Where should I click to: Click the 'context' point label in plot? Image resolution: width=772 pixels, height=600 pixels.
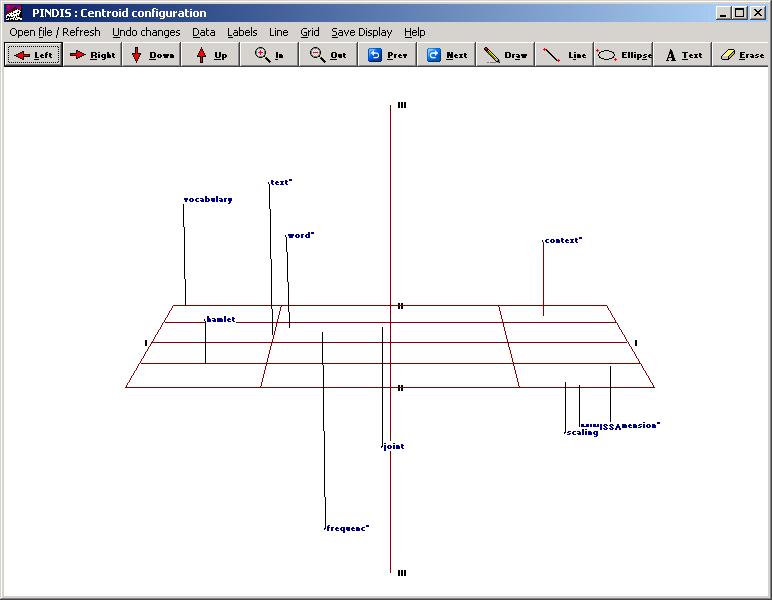(563, 241)
